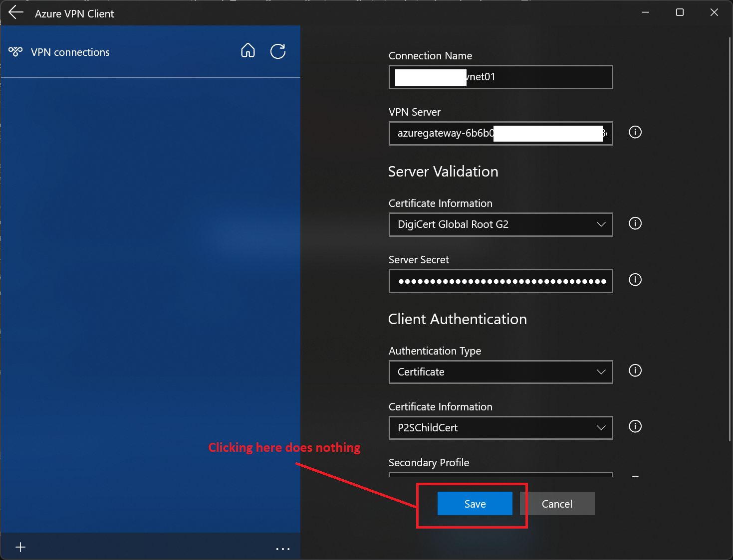The image size is (733, 560).
Task: Close the Azure VPN Client window
Action: click(714, 12)
